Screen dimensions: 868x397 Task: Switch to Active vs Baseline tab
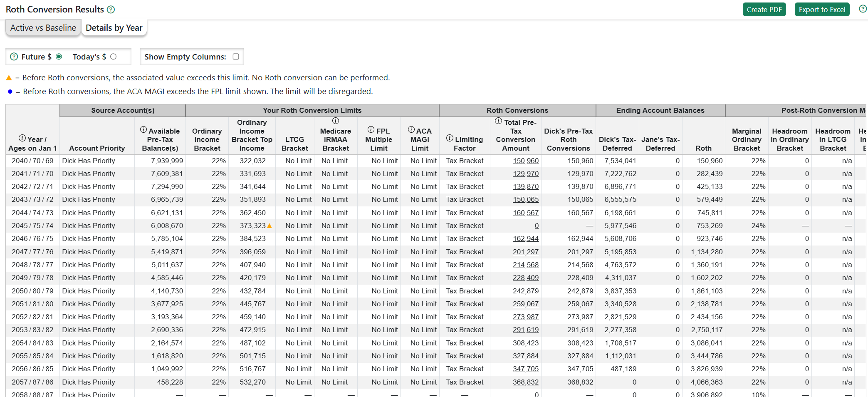(43, 28)
